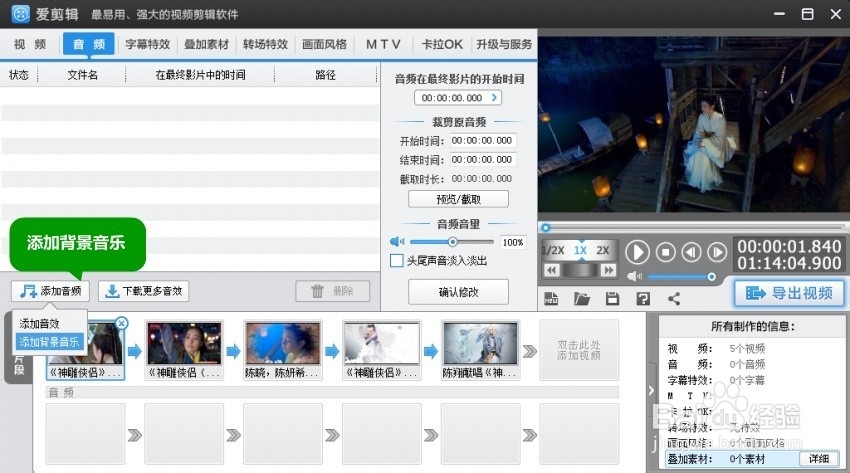
Task: Click the preview speaker volume icon
Action: [634, 276]
